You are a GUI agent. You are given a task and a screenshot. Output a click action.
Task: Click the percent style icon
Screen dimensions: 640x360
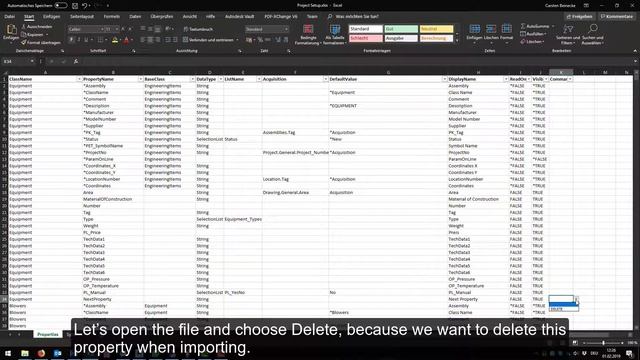click(260, 40)
